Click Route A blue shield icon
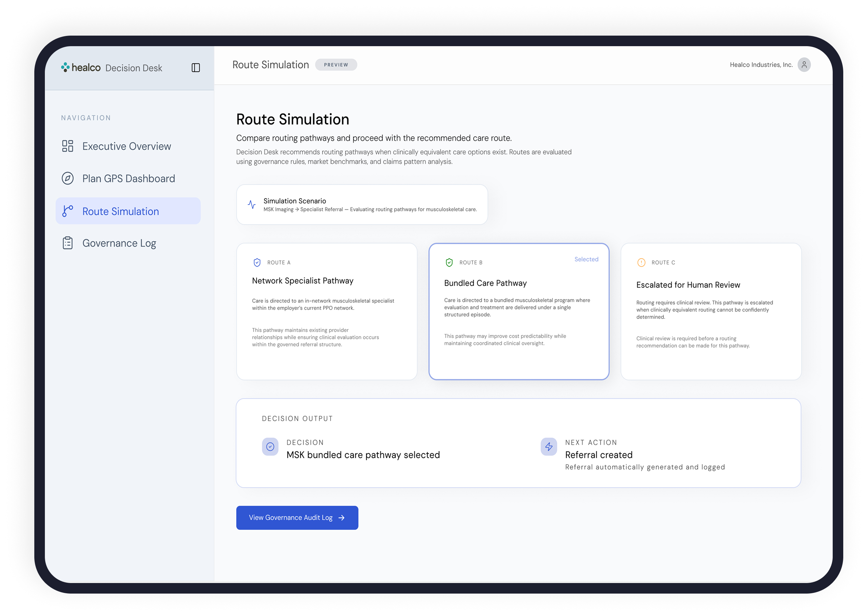Image resolution: width=867 pixels, height=616 pixels. 257,262
